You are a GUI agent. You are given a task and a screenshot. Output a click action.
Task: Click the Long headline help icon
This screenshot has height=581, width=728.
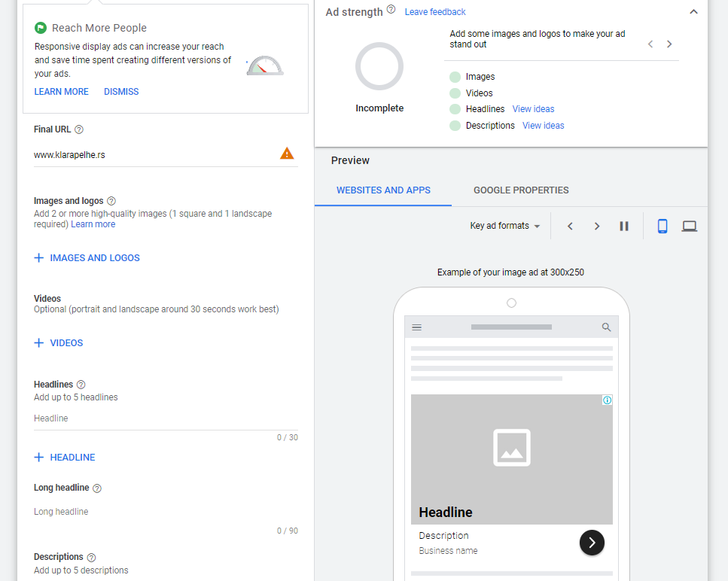[96, 488]
